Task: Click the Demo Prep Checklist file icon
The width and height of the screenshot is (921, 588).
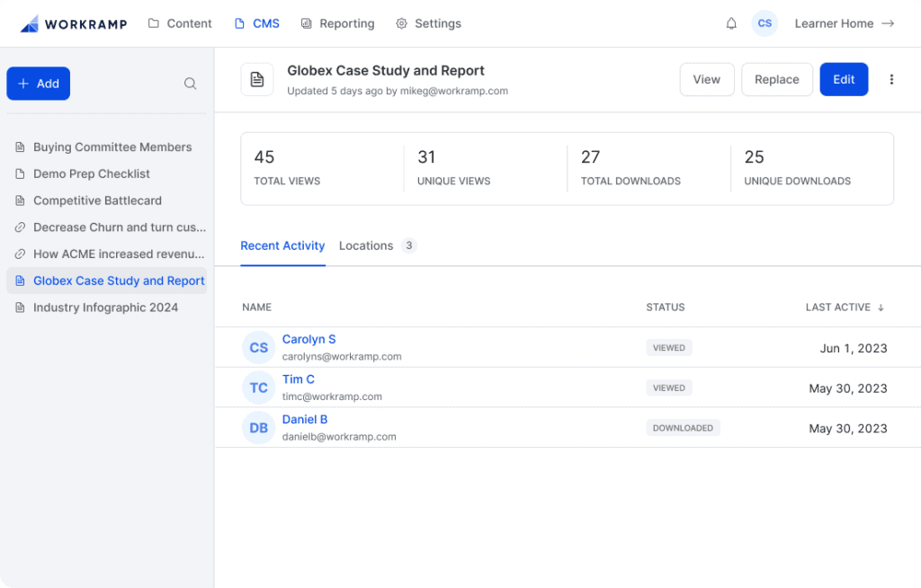Action: pos(20,174)
